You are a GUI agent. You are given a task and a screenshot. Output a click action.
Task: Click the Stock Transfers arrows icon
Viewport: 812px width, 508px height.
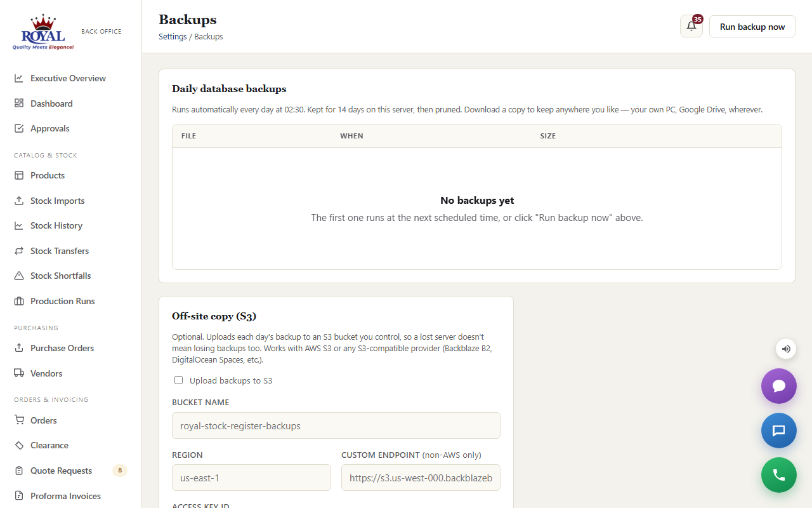(x=19, y=251)
